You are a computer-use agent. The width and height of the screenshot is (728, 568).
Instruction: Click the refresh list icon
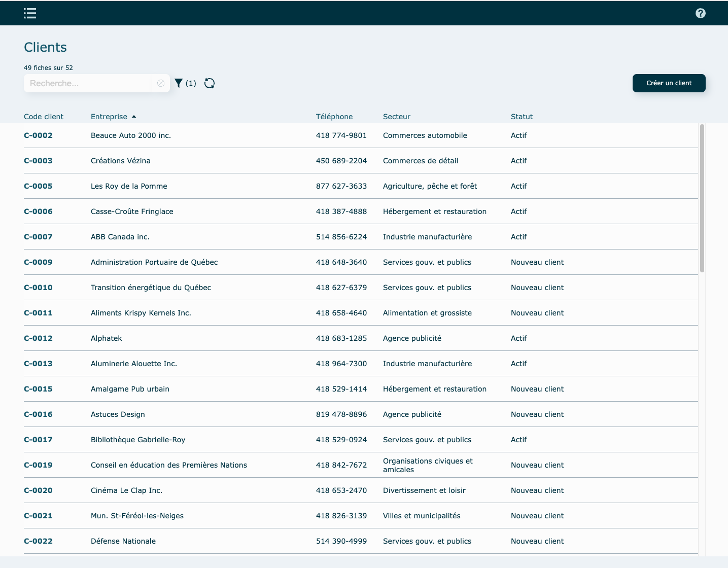(210, 83)
